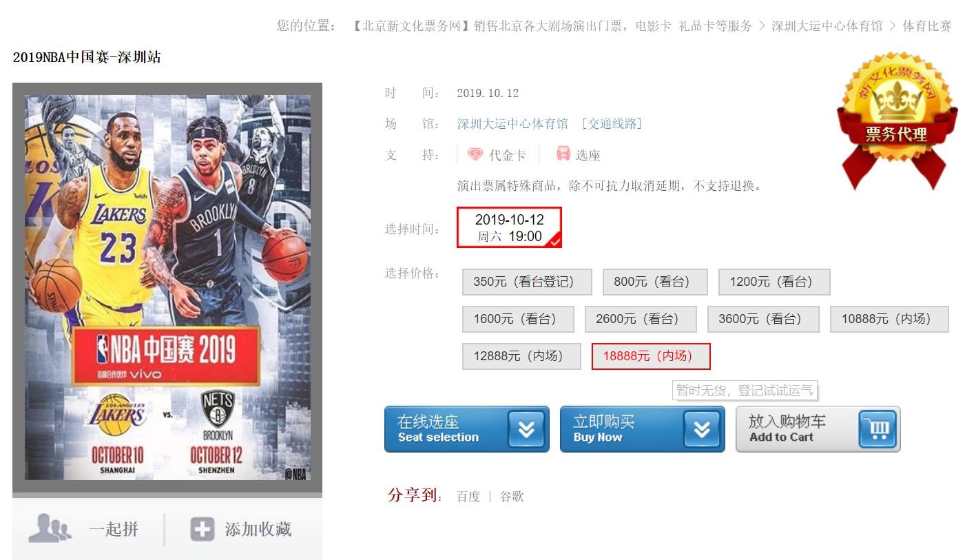
Task: Open the 体育比赛 breadcrumb category
Action: click(927, 26)
